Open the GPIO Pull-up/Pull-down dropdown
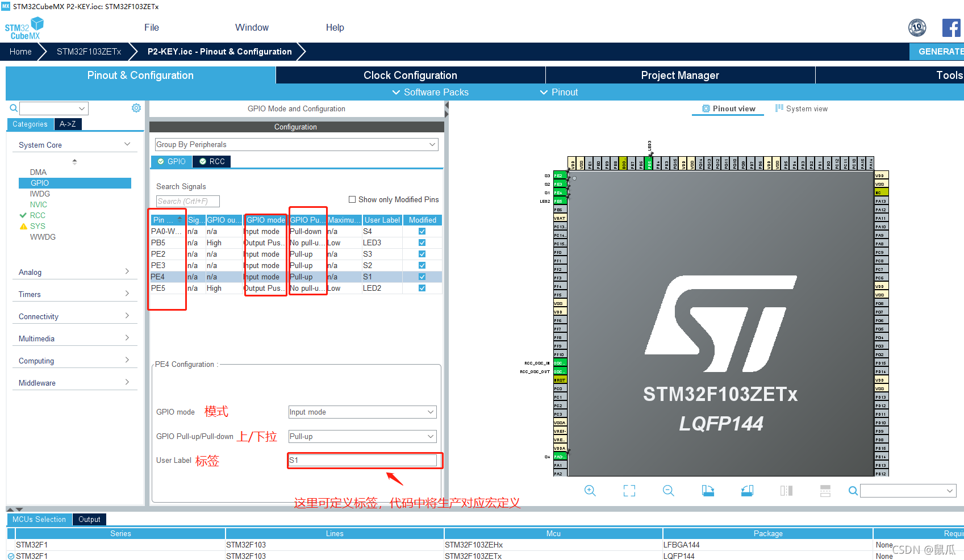Image resolution: width=964 pixels, height=560 pixels. 362,436
